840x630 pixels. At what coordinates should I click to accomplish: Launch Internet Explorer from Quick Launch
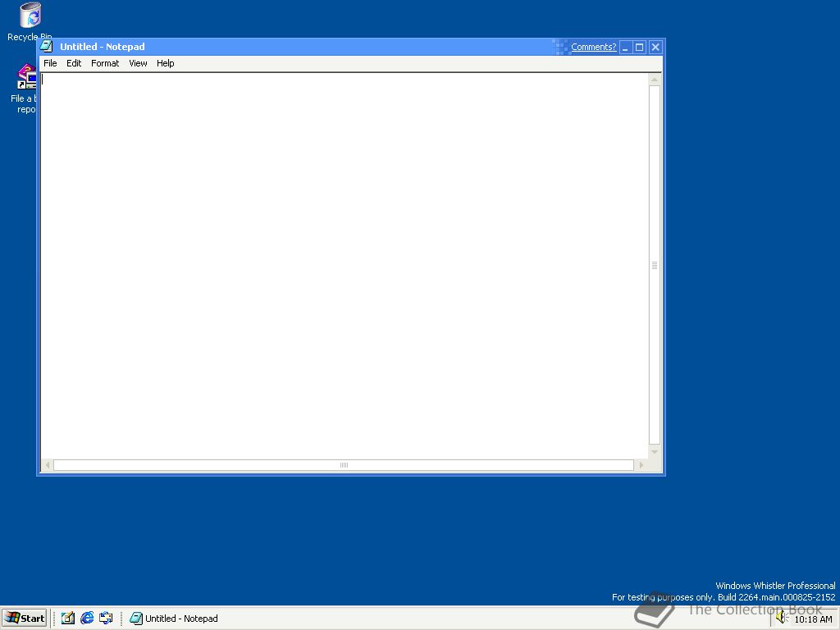pos(87,619)
